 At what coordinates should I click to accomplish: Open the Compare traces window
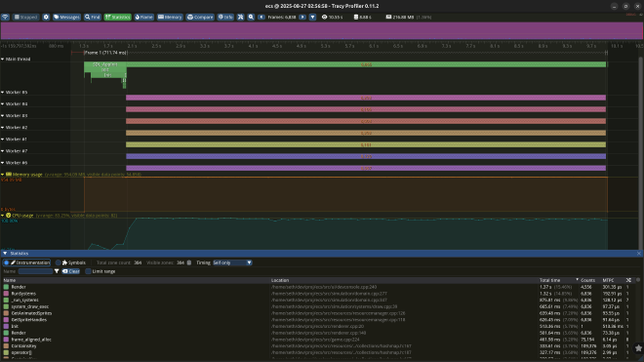[x=200, y=17]
